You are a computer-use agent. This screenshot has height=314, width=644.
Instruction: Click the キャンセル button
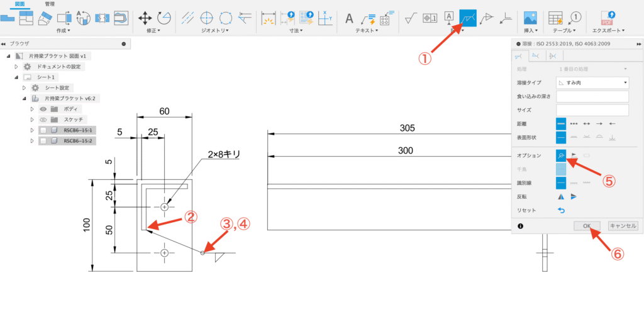pyautogui.click(x=623, y=226)
